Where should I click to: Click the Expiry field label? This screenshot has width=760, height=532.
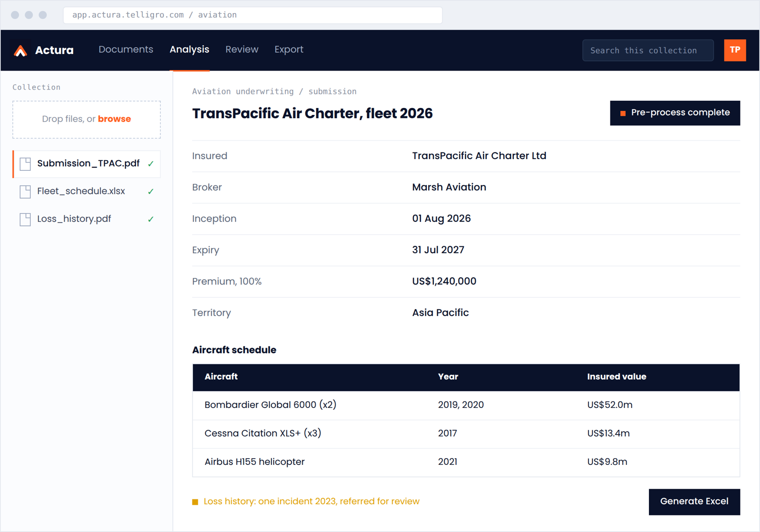pyautogui.click(x=206, y=250)
